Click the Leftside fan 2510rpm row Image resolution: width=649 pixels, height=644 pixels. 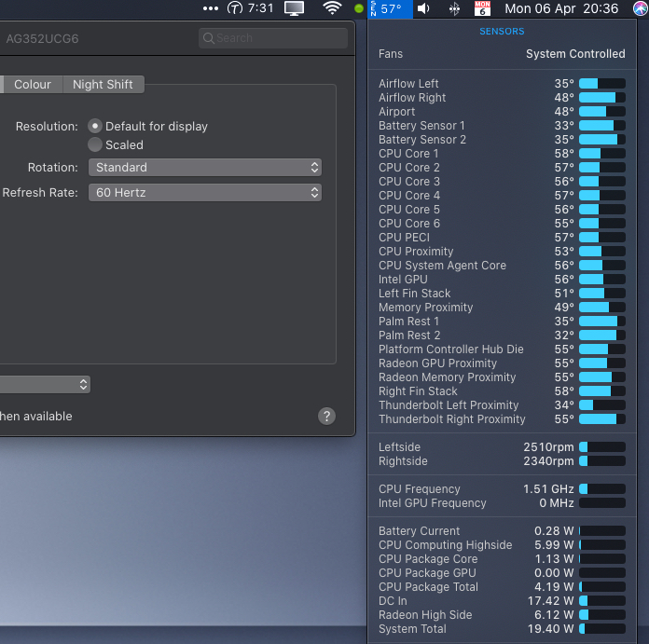(x=502, y=447)
